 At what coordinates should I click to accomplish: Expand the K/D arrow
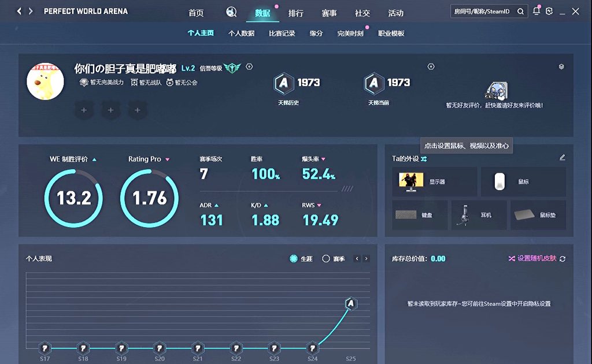point(266,205)
